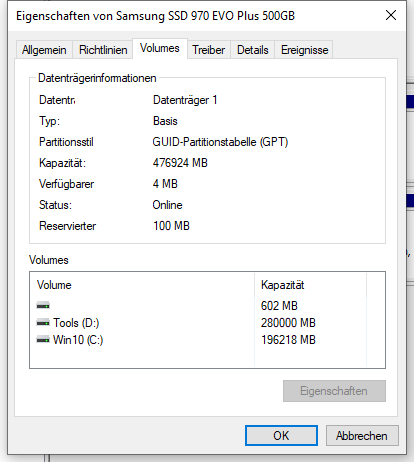Switch to the Treiber tab
414x462 pixels.
209,50
